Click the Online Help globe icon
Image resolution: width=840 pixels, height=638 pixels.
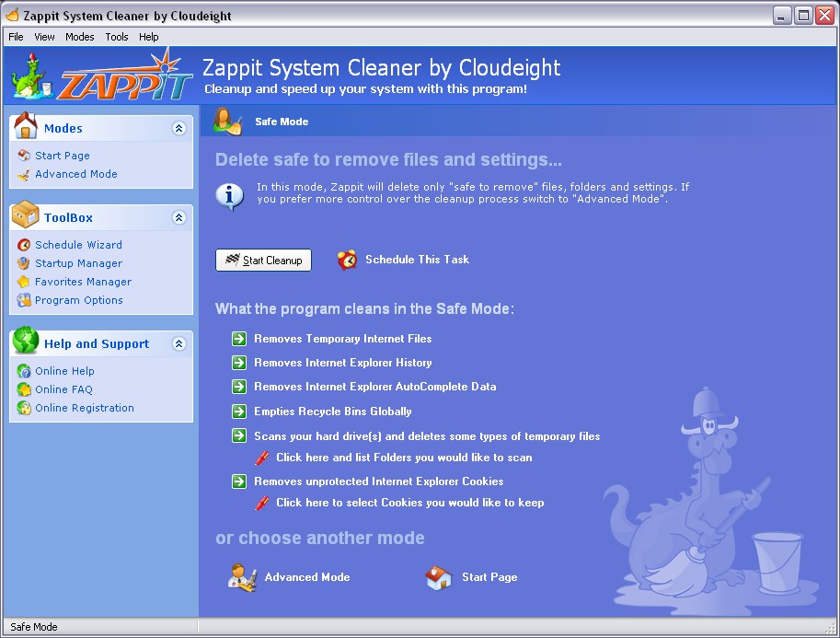click(24, 371)
